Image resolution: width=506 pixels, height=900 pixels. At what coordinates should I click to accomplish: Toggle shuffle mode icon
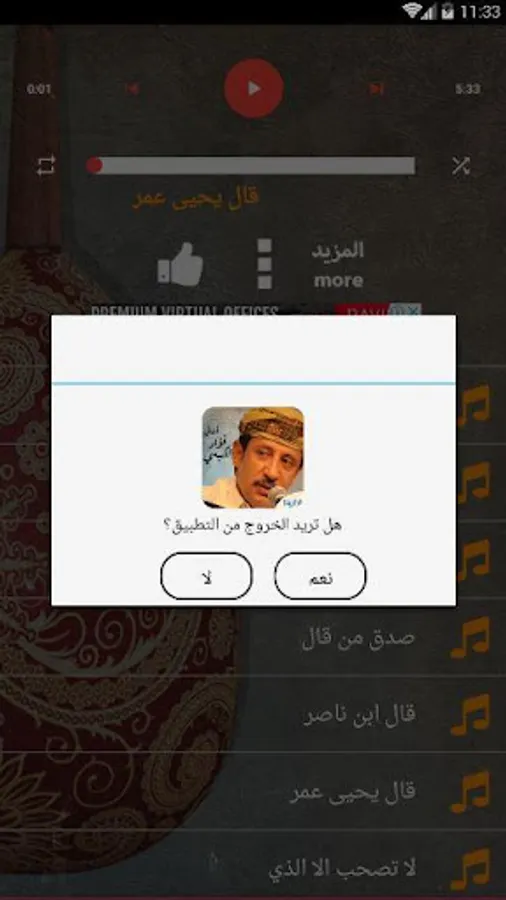click(461, 165)
